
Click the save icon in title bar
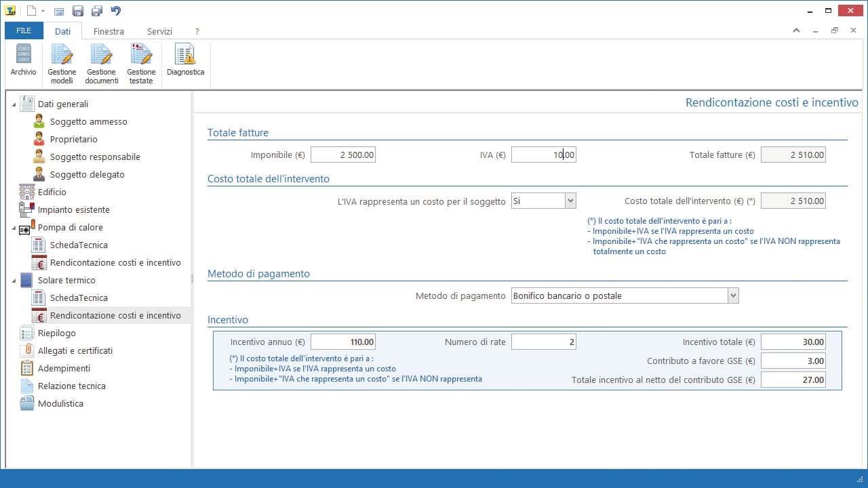78,11
